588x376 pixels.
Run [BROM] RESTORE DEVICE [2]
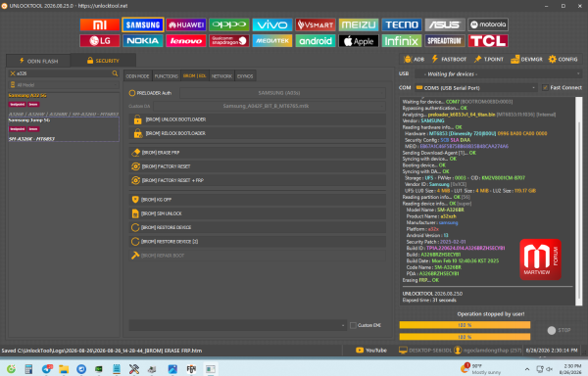pyautogui.click(x=257, y=241)
